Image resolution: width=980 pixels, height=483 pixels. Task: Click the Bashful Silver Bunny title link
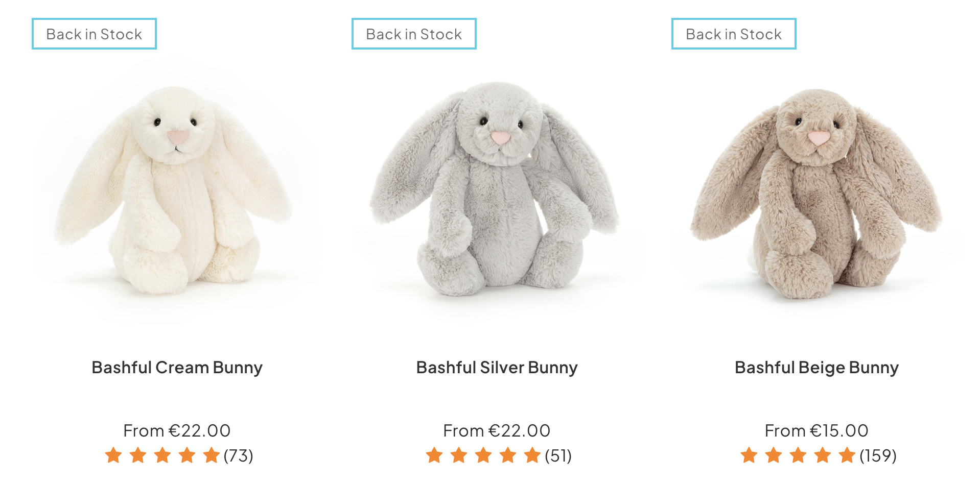click(x=497, y=368)
